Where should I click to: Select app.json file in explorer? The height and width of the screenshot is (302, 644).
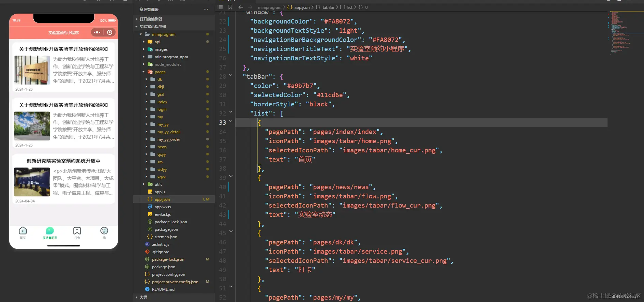point(174,199)
